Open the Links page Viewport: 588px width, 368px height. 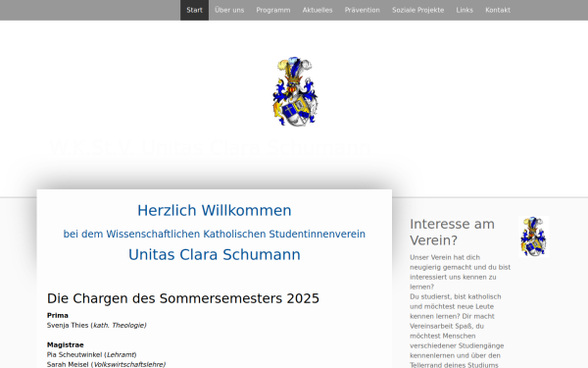coord(465,10)
